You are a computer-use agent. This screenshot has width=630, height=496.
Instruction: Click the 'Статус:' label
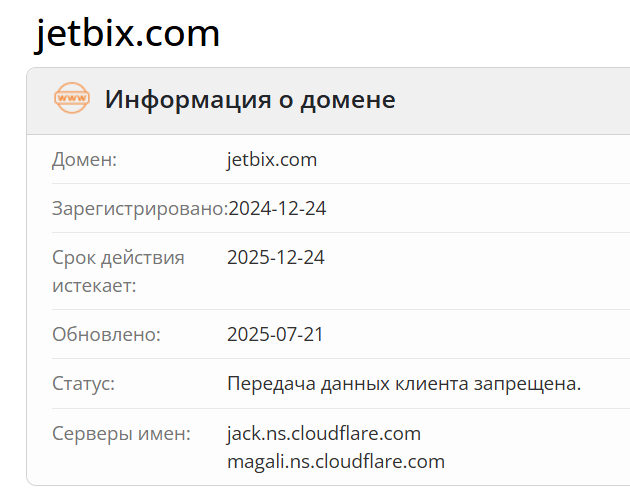83,384
